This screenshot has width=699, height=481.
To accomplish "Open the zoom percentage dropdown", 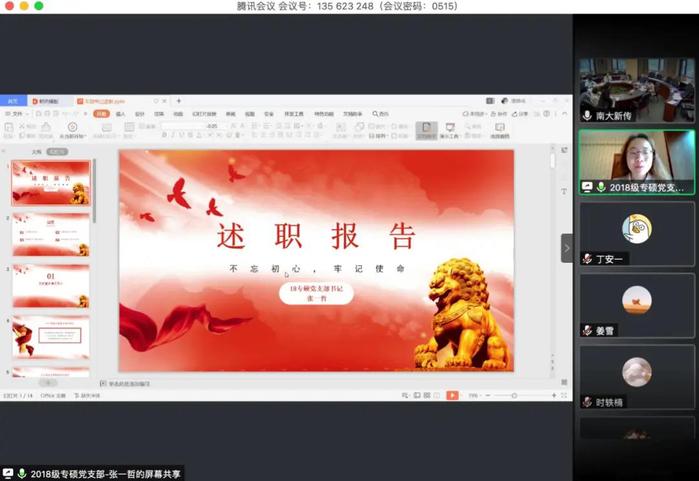I will (474, 396).
